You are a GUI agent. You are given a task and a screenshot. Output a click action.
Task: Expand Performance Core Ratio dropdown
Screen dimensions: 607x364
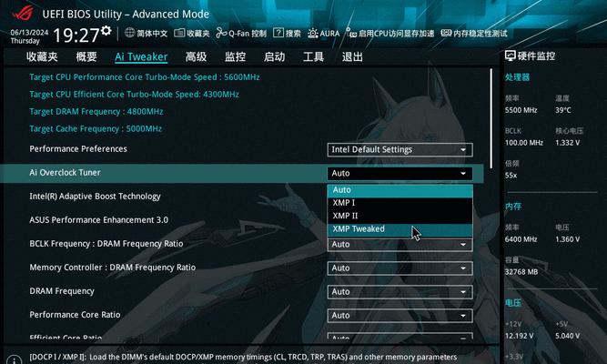[400, 315]
